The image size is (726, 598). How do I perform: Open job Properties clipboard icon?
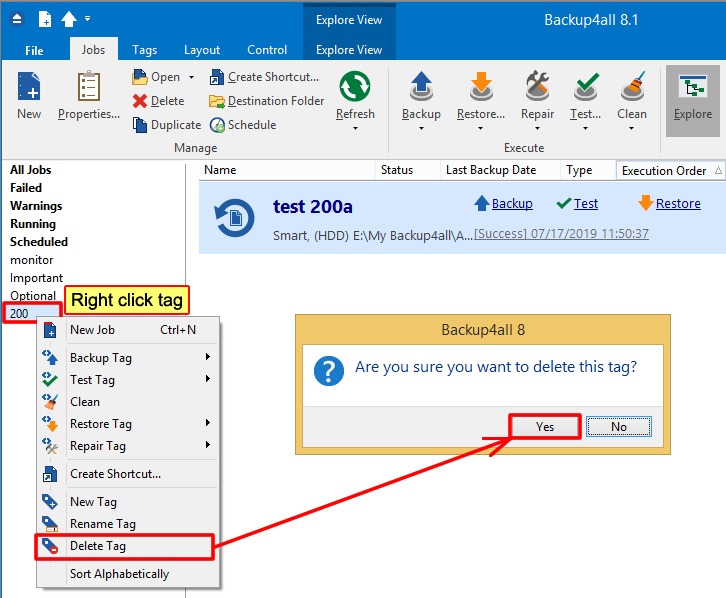89,86
